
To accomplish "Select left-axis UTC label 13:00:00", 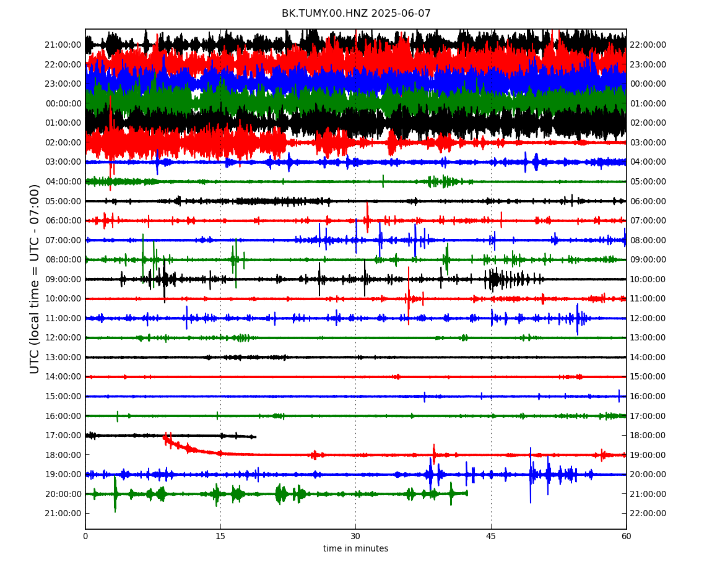I will point(63,357).
